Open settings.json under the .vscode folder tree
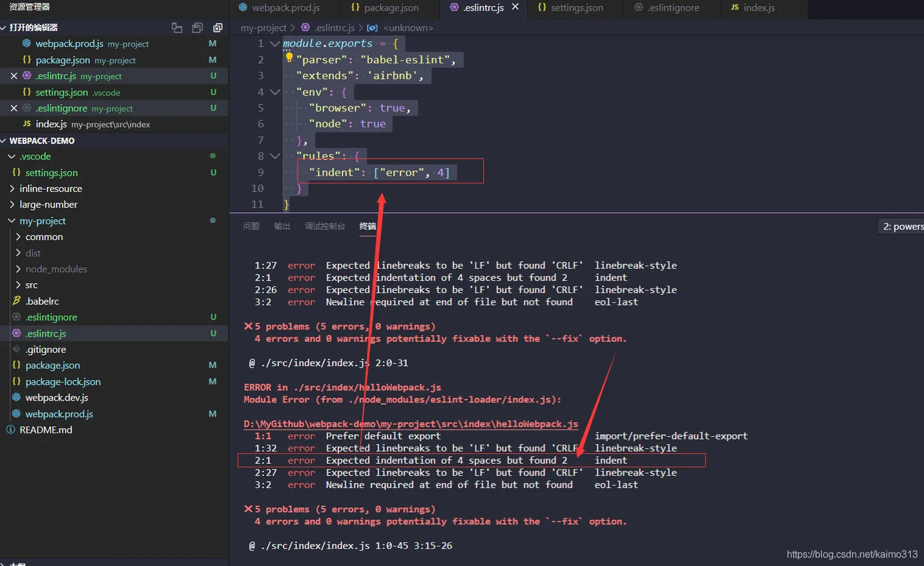 [114, 173]
